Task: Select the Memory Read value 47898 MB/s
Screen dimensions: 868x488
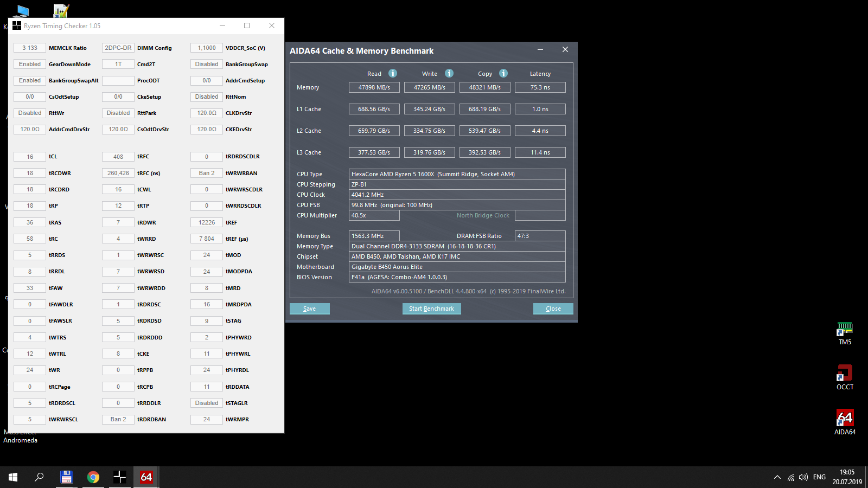Action: [x=374, y=87]
